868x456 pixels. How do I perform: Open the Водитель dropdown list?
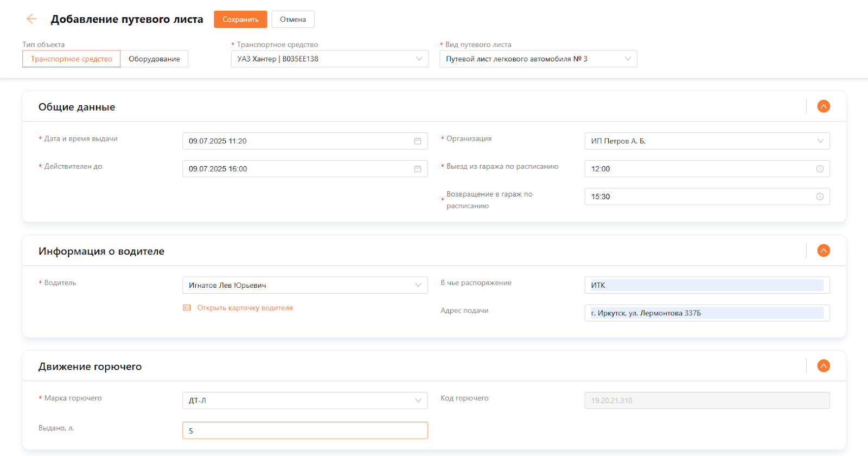(304, 285)
